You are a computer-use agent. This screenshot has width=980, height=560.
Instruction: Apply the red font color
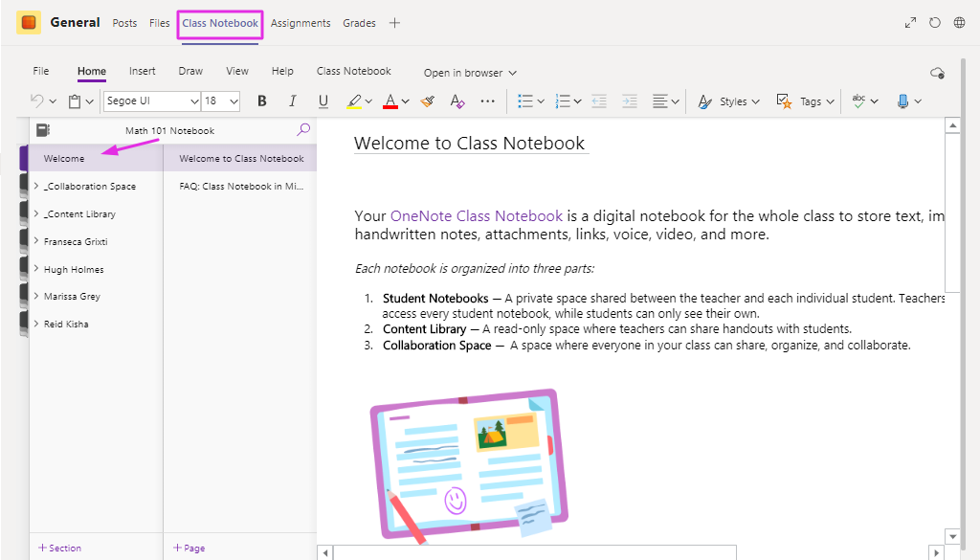(x=390, y=101)
